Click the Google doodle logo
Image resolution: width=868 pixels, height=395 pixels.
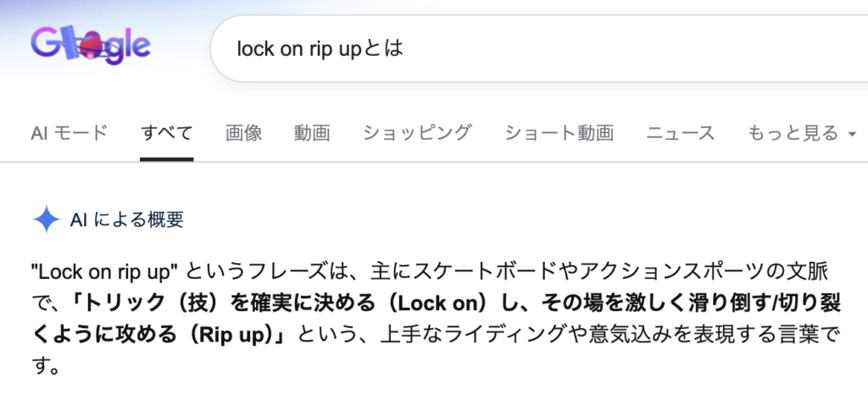(90, 47)
